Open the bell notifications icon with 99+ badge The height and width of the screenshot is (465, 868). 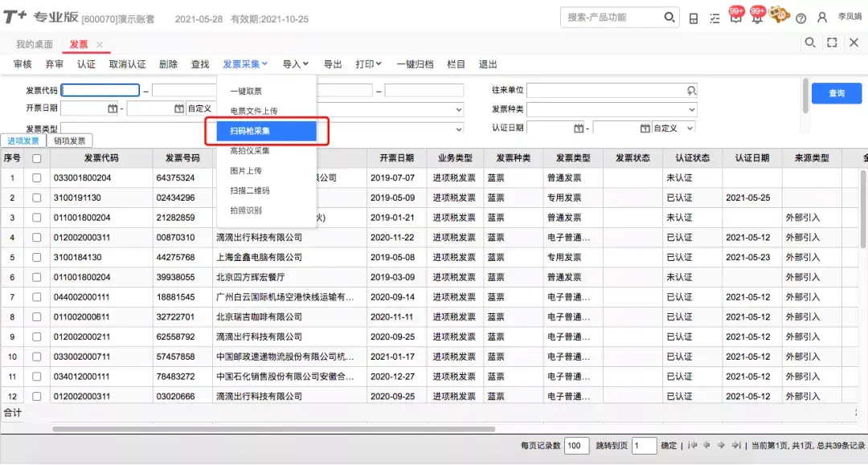[757, 15]
